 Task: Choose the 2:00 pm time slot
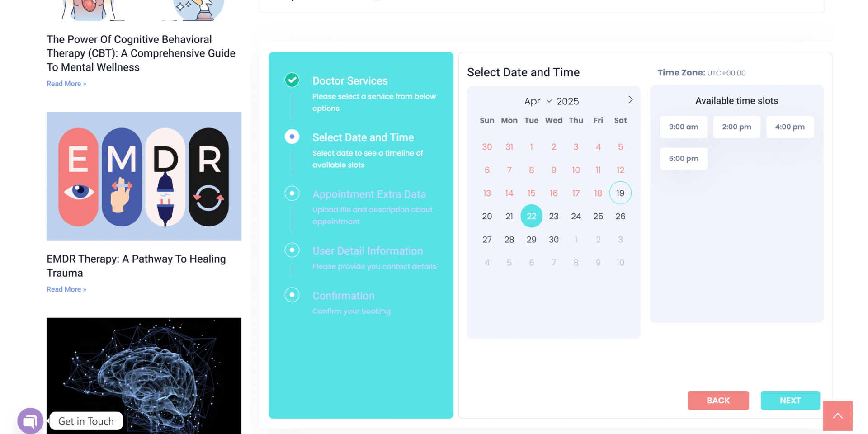click(736, 127)
